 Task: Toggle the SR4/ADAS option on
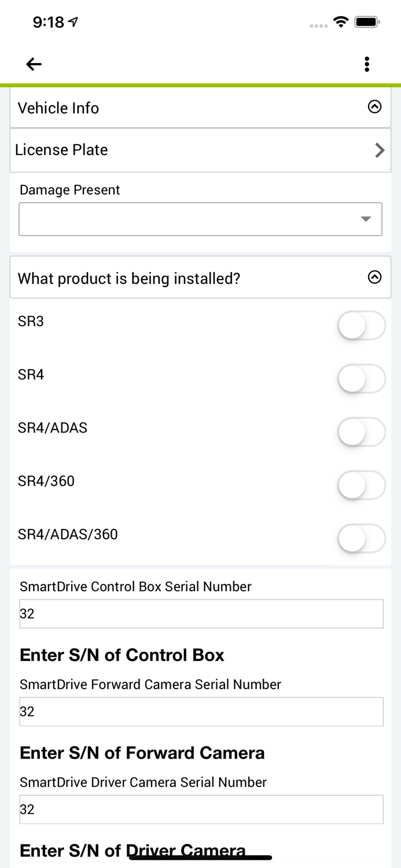pos(361,432)
